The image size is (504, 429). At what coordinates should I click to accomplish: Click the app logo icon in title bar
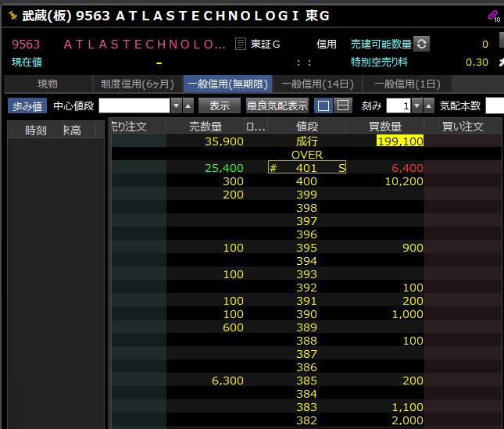click(x=13, y=15)
